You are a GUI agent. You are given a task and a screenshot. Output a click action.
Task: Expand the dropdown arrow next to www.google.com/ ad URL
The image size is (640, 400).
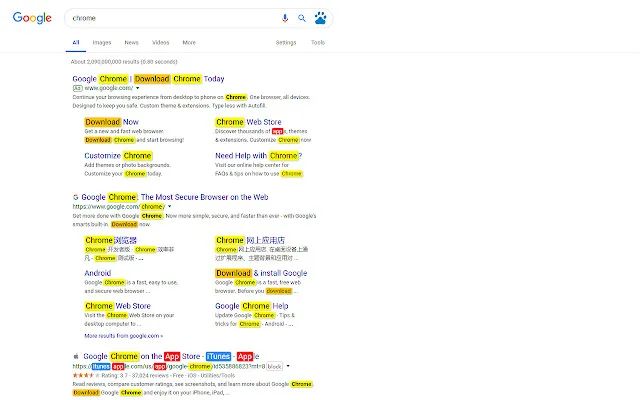coord(138,88)
